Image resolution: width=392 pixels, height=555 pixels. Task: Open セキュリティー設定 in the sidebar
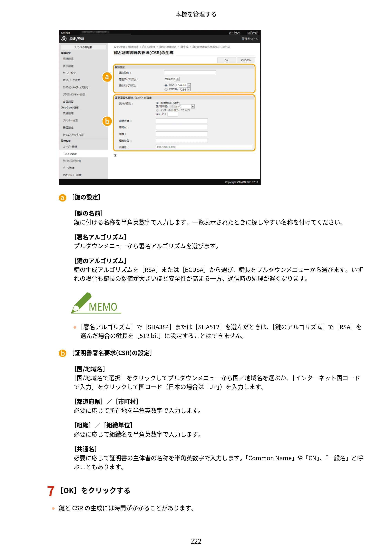coord(72,175)
